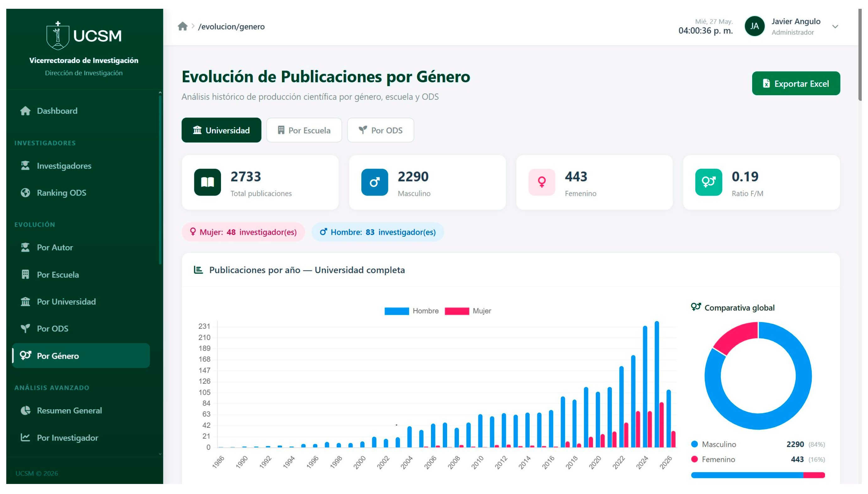This screenshot has width=868, height=494.
Task: Click the bank icon on Universidad tab
Action: click(x=197, y=130)
